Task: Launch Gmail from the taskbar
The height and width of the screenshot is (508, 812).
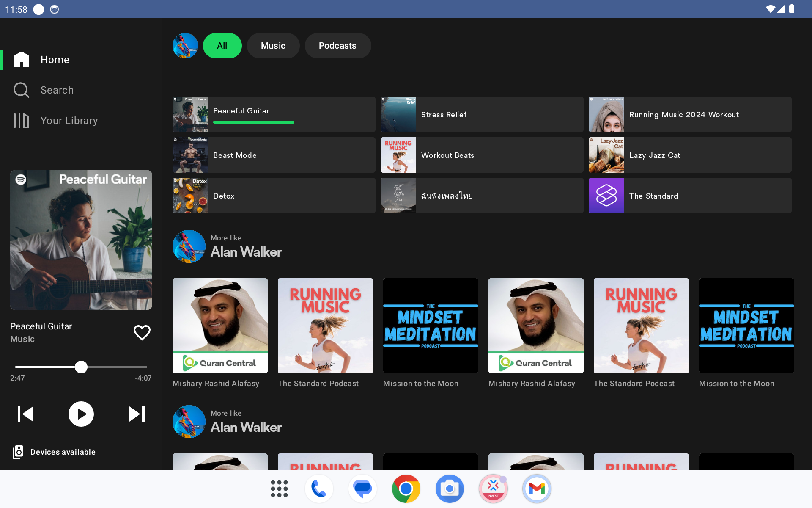Action: pos(537,489)
